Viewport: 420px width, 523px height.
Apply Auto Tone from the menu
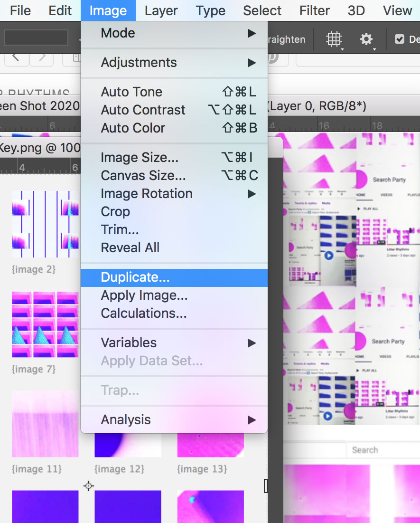click(174, 92)
